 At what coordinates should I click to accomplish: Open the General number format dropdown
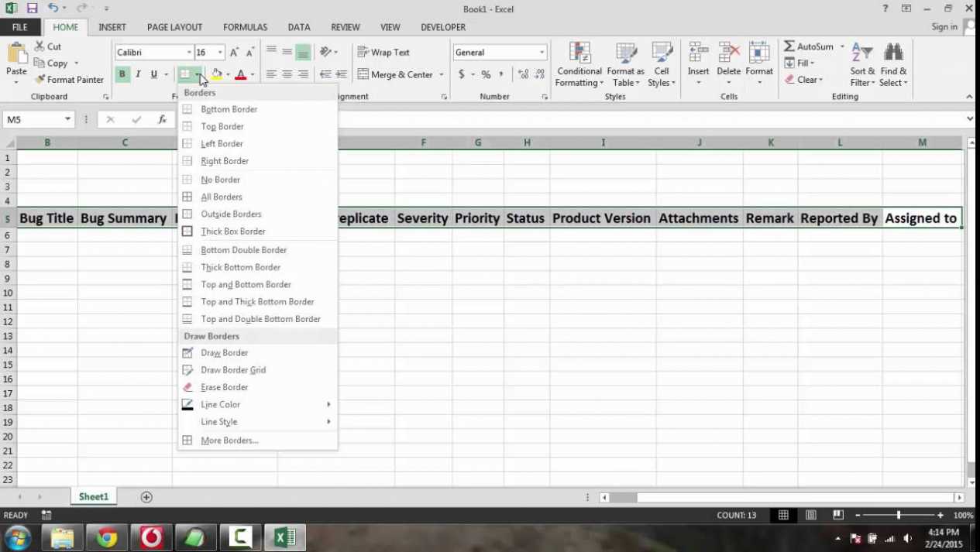[541, 52]
